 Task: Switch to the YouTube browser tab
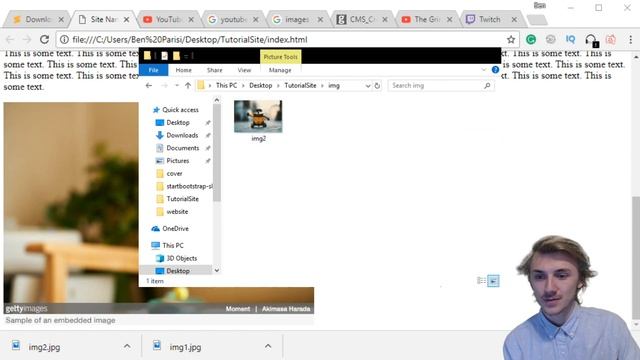[x=167, y=19]
